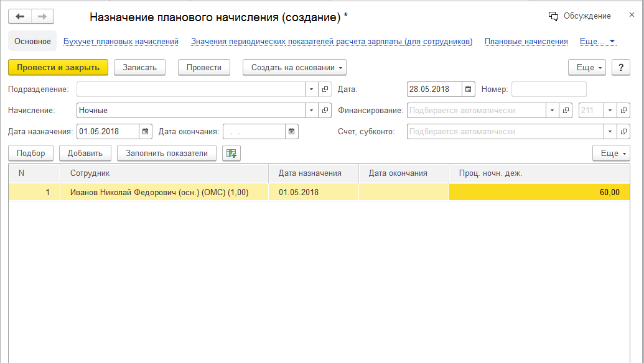Click the Заполнить показатели button

(x=166, y=154)
